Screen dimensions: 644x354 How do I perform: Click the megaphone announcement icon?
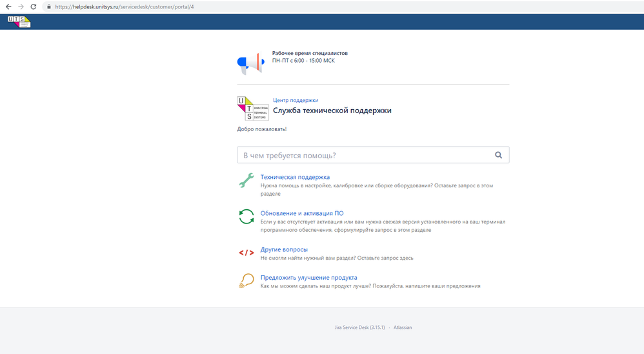[x=250, y=63]
